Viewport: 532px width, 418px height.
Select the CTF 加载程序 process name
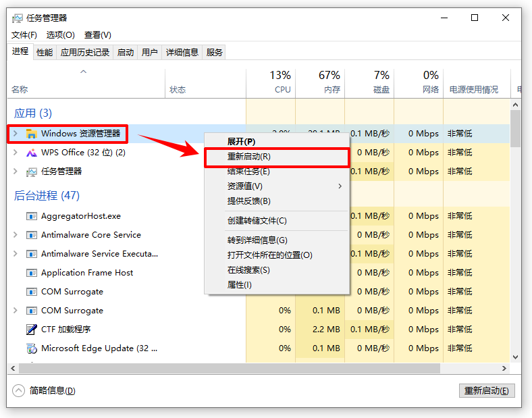(65, 330)
